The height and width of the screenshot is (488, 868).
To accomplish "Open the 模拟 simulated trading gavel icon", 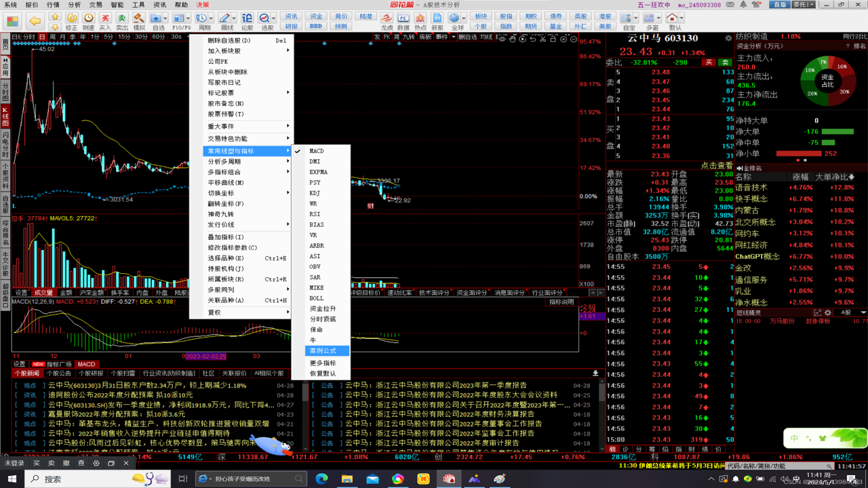I will click(138, 21).
